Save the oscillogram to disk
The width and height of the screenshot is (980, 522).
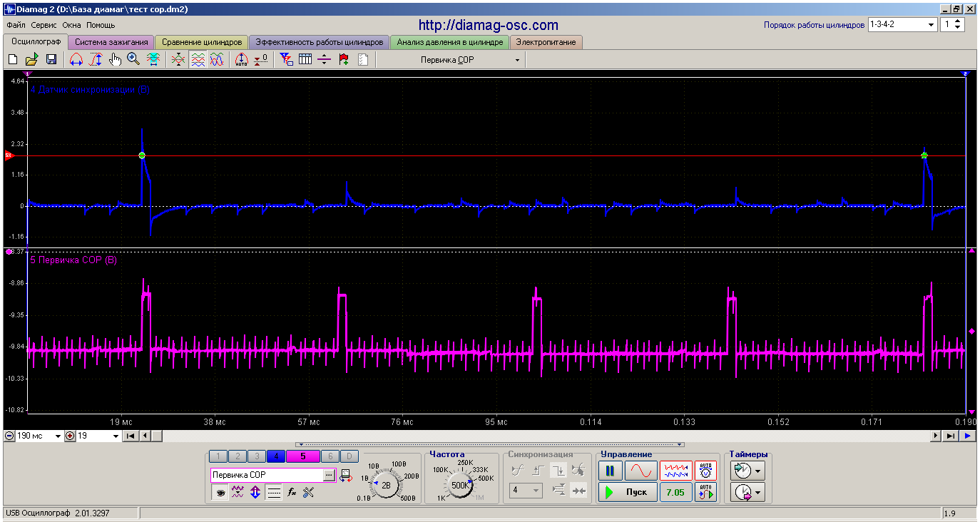click(51, 60)
